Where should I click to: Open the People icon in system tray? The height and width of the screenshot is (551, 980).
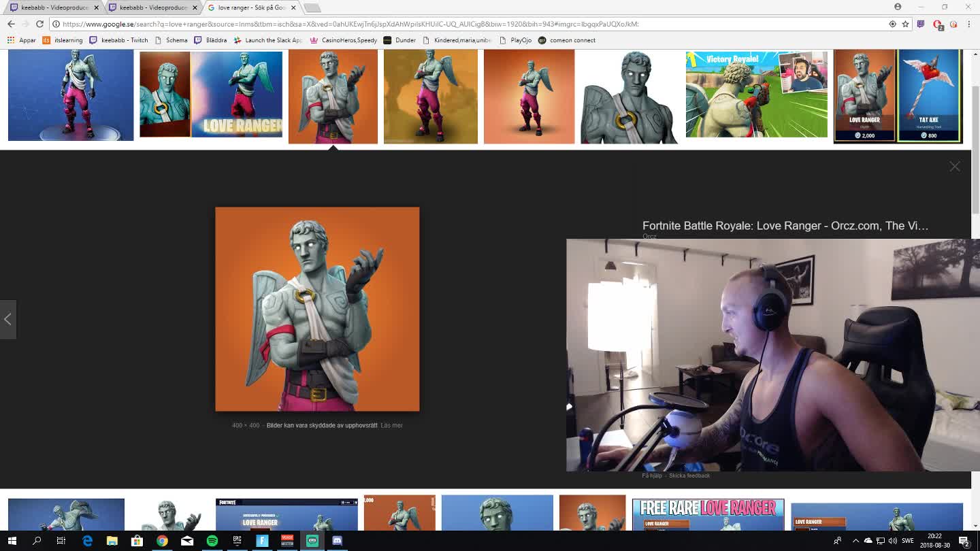point(837,541)
